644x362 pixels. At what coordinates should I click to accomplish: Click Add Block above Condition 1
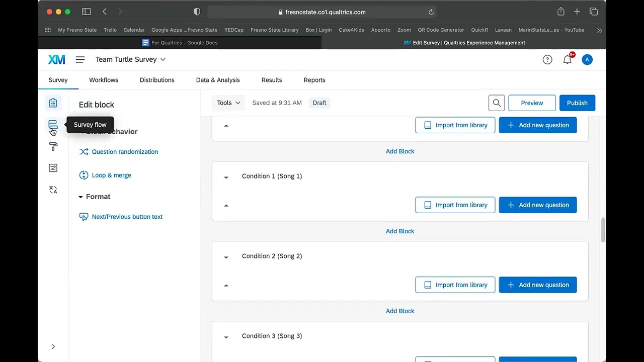[400, 151]
